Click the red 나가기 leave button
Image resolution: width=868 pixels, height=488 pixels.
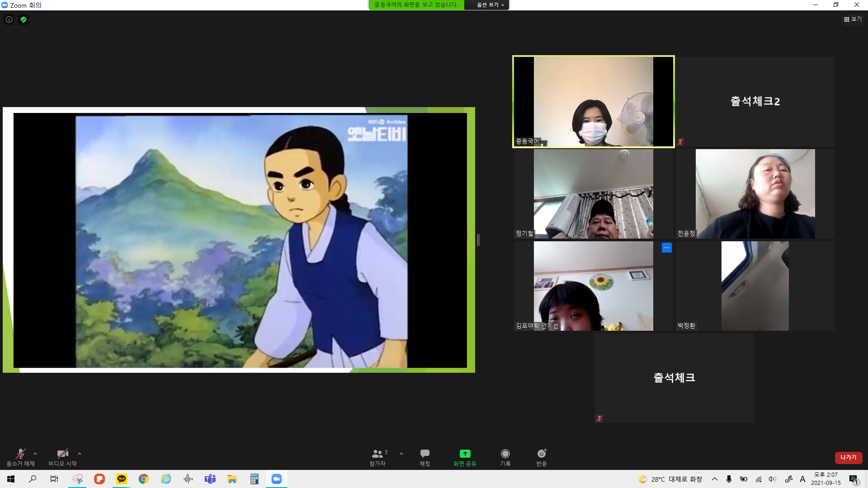[x=849, y=457]
